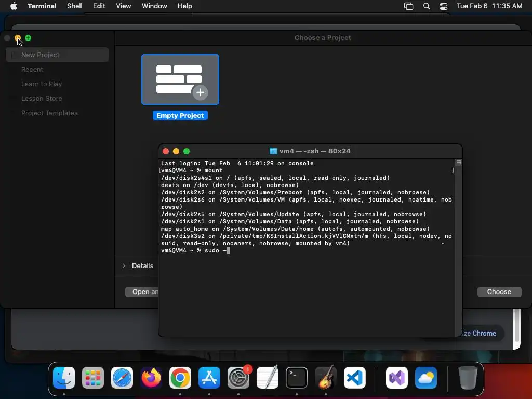Open Google Chrome from the Dock
Viewport: 532px width, 399px height.
[180, 378]
